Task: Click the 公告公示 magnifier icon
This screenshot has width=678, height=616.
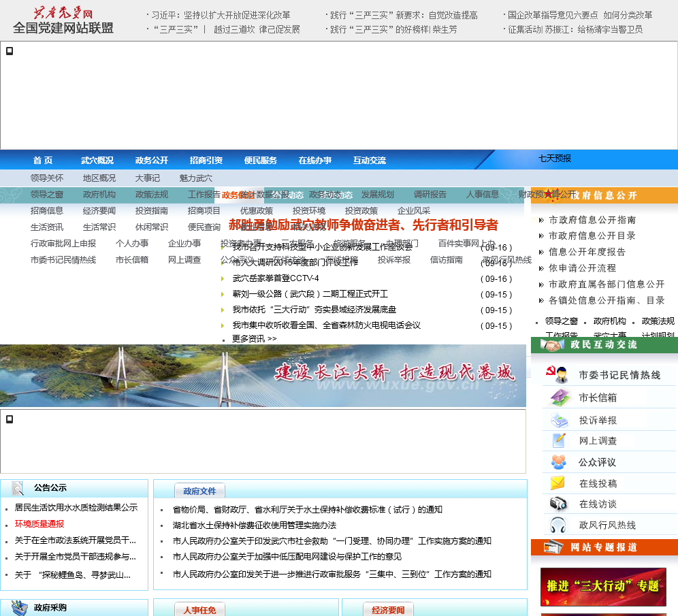Action: pyautogui.click(x=18, y=487)
